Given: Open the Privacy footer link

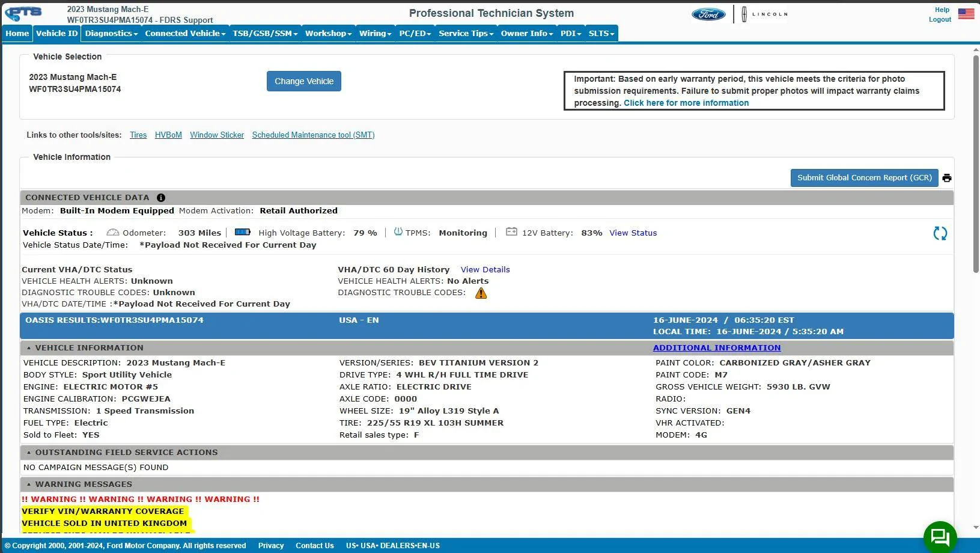Looking at the screenshot, I should (x=271, y=546).
